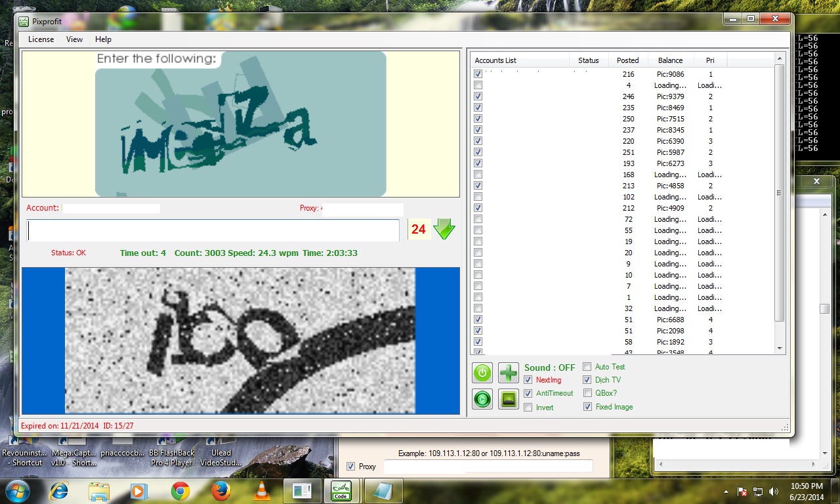
Task: Click the green down arrow submit icon
Action: [444, 230]
